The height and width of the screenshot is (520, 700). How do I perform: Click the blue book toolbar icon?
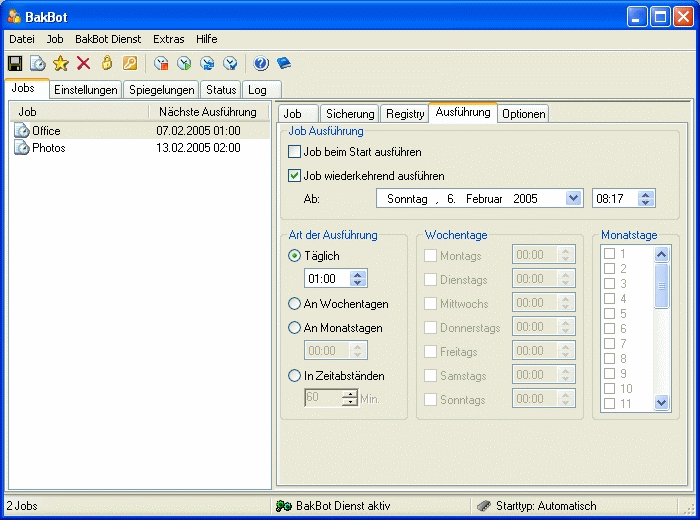(x=284, y=63)
